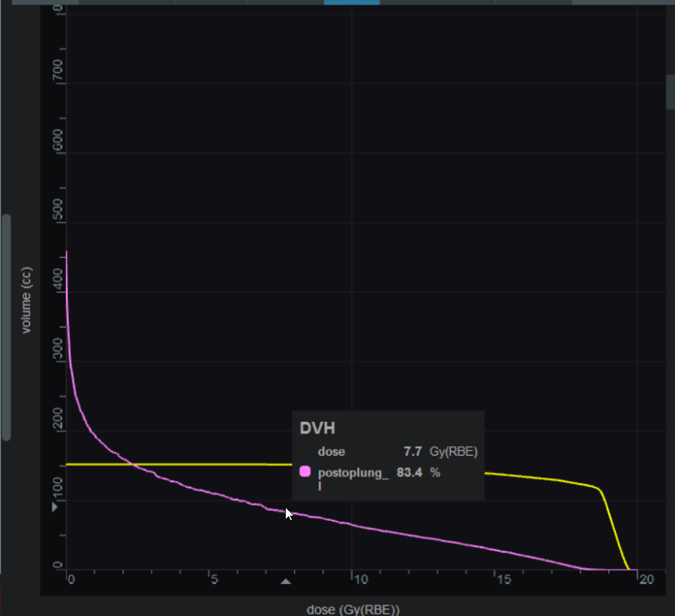Click the 7.7 dose value in the tooltip
Viewport: 675px width, 616px height.
(x=412, y=452)
